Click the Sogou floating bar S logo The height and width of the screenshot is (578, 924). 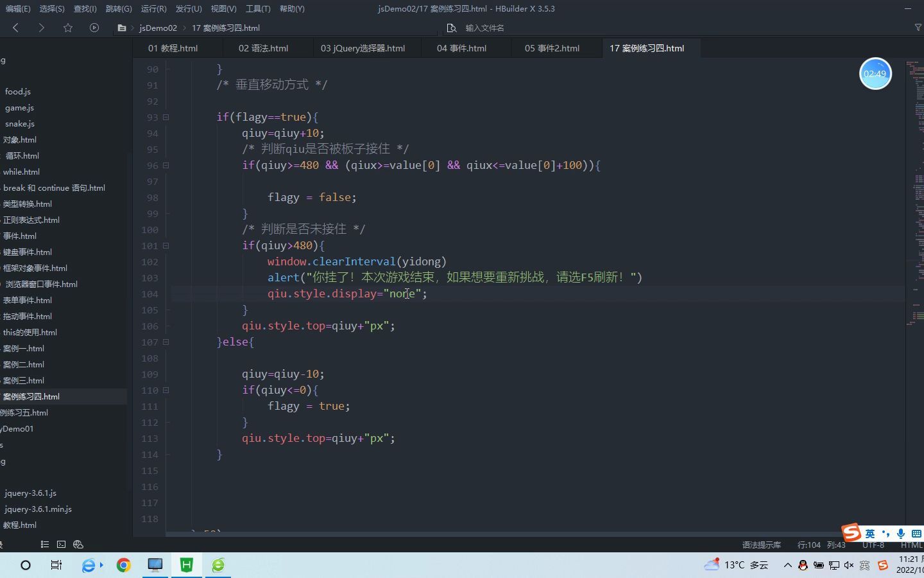coord(851,532)
